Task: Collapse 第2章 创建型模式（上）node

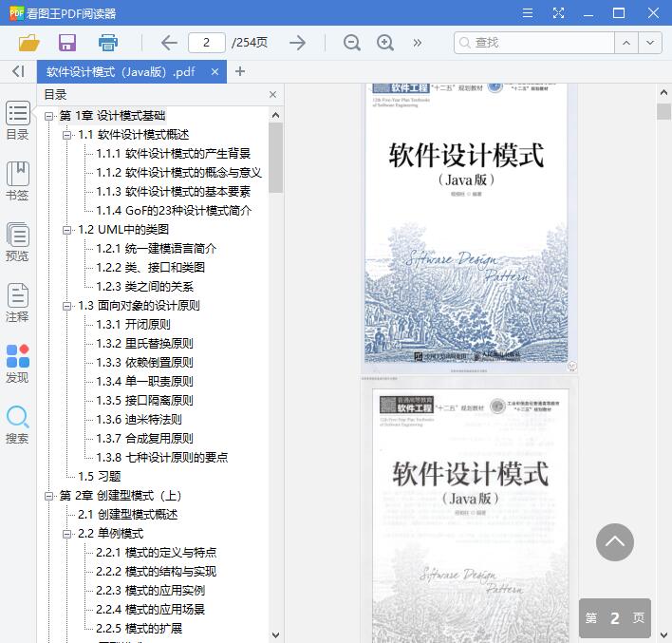Action: pyautogui.click(x=48, y=496)
